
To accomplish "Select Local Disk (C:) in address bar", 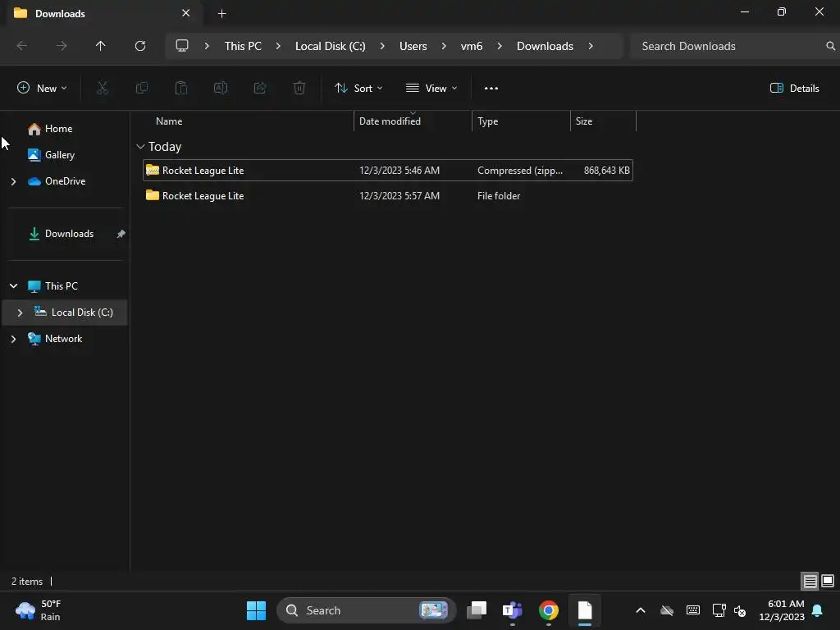I will pos(330,46).
